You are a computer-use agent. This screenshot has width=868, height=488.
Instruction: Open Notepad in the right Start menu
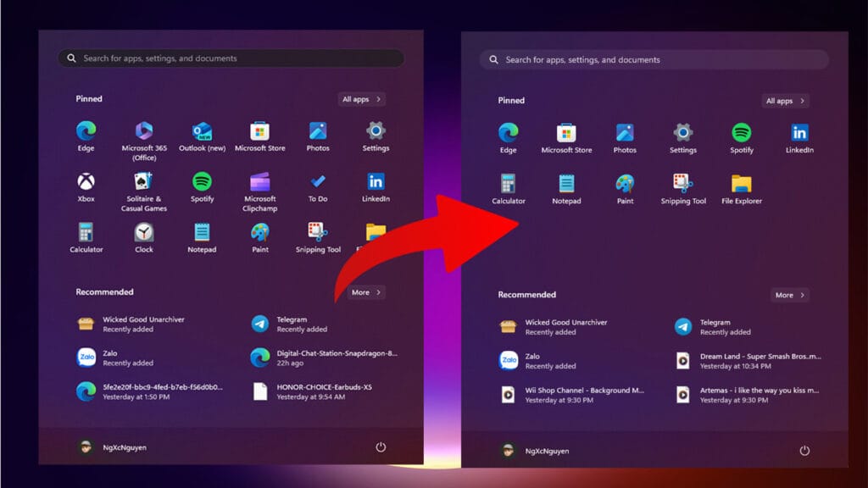coord(566,189)
